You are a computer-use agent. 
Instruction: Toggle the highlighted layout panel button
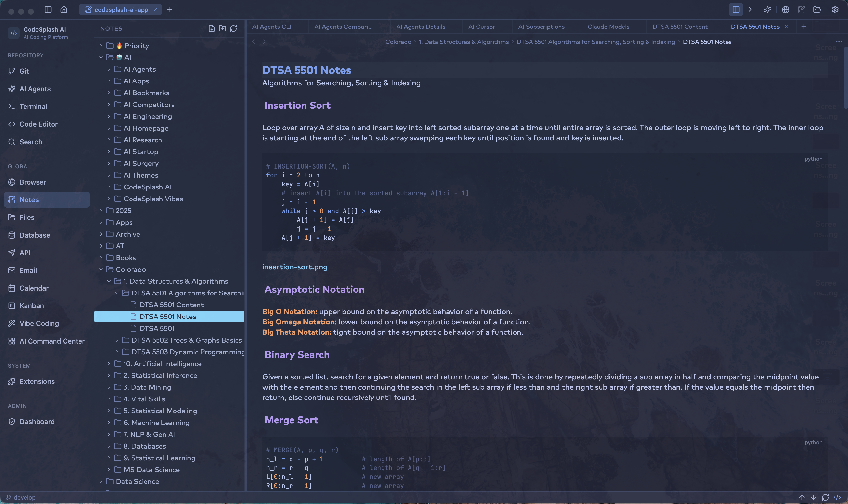[x=736, y=10]
